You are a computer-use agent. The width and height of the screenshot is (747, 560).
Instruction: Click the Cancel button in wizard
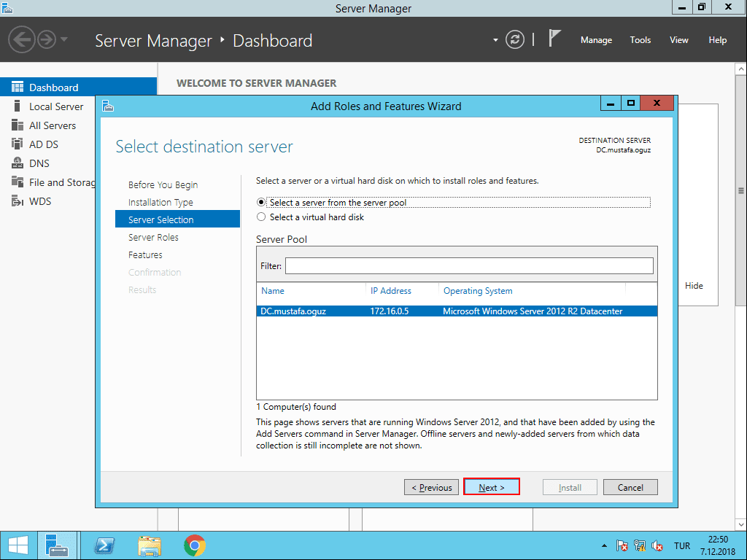[x=630, y=487]
